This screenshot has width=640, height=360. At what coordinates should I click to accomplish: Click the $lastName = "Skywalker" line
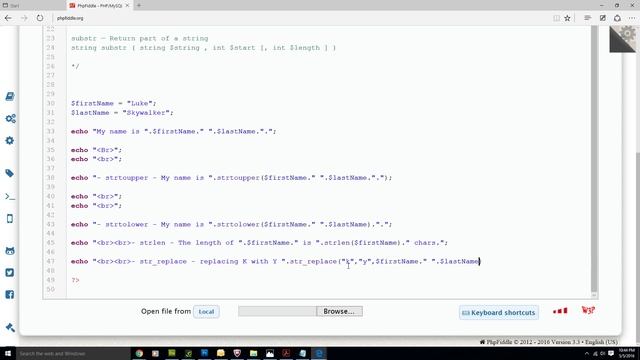tap(122, 113)
